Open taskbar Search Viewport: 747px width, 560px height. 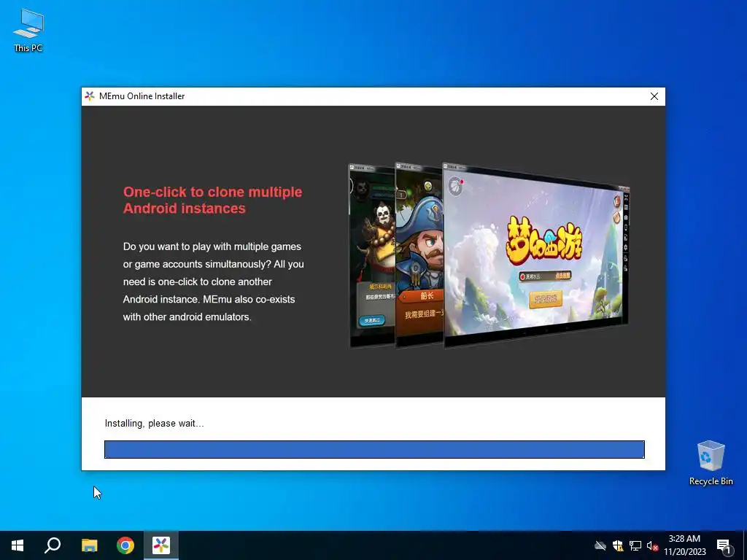pyautogui.click(x=53, y=545)
